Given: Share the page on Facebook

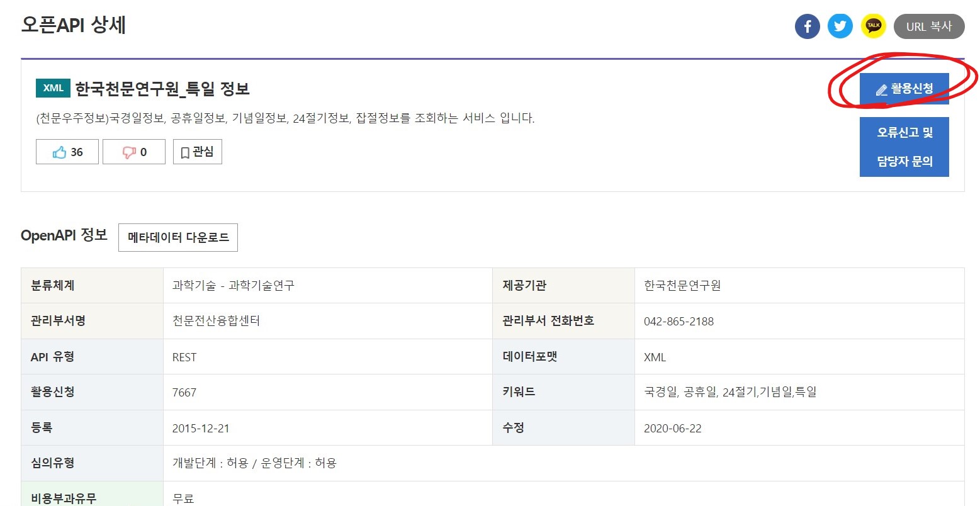Looking at the screenshot, I should [x=808, y=26].
